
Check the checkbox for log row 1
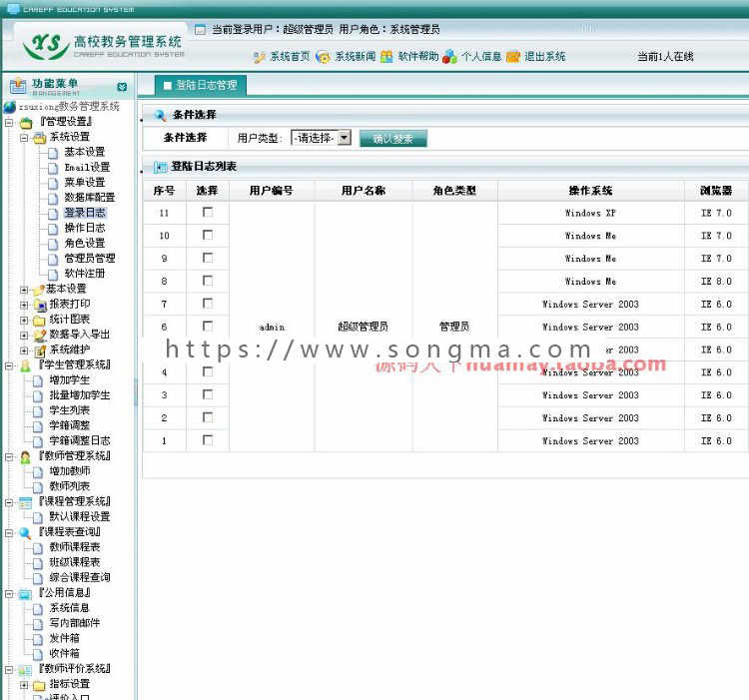[208, 440]
